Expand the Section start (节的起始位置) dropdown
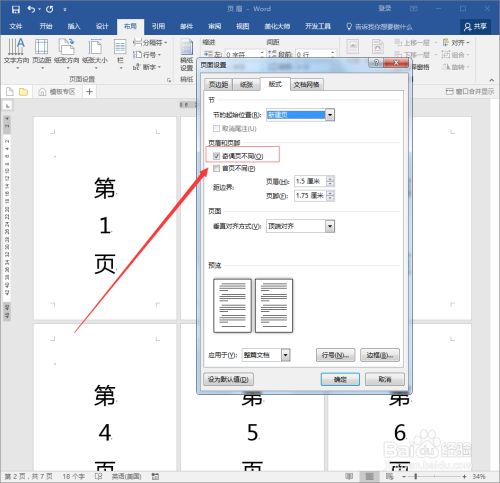This screenshot has height=483, width=500. [x=330, y=115]
